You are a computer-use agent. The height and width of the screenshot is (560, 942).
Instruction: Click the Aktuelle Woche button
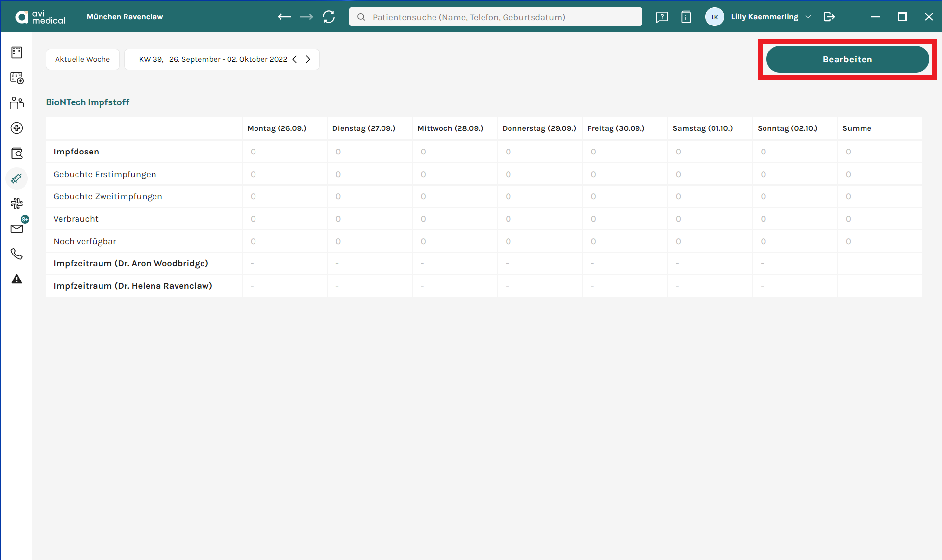[x=82, y=59]
